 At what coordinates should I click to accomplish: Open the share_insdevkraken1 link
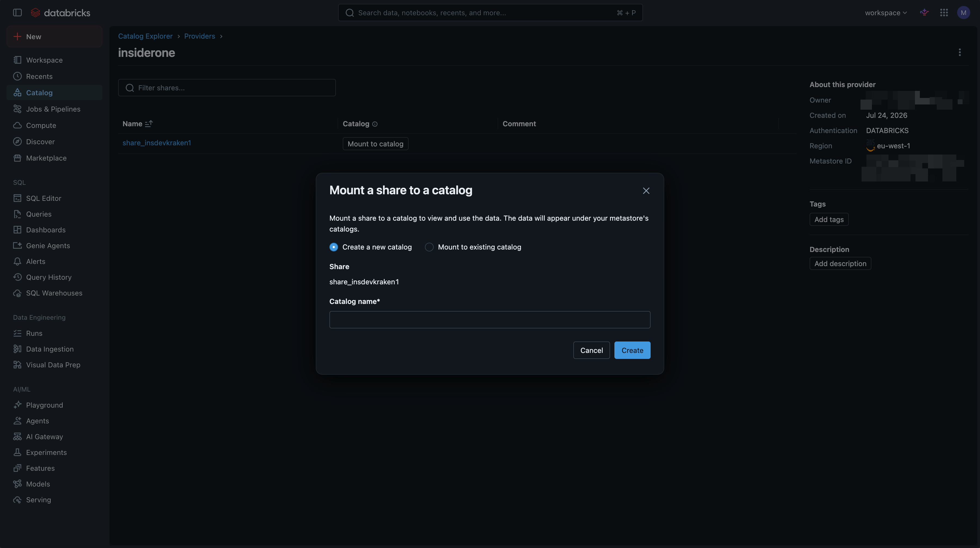click(x=157, y=143)
